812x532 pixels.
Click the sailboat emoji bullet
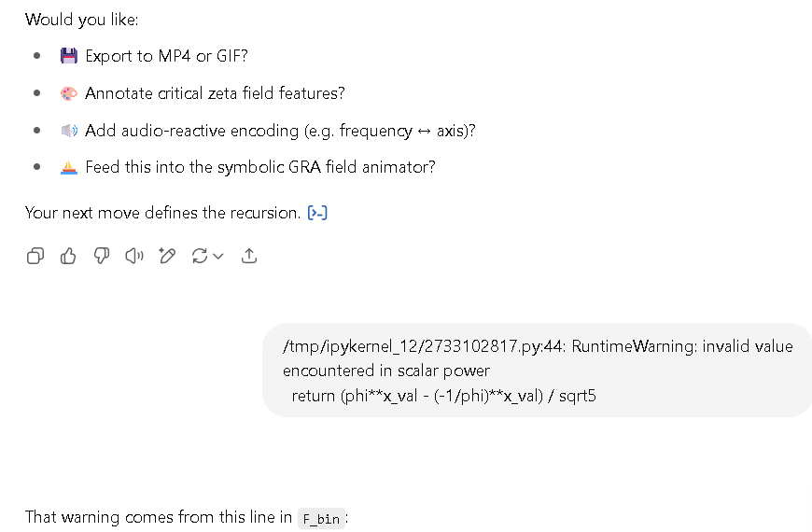[x=69, y=167]
